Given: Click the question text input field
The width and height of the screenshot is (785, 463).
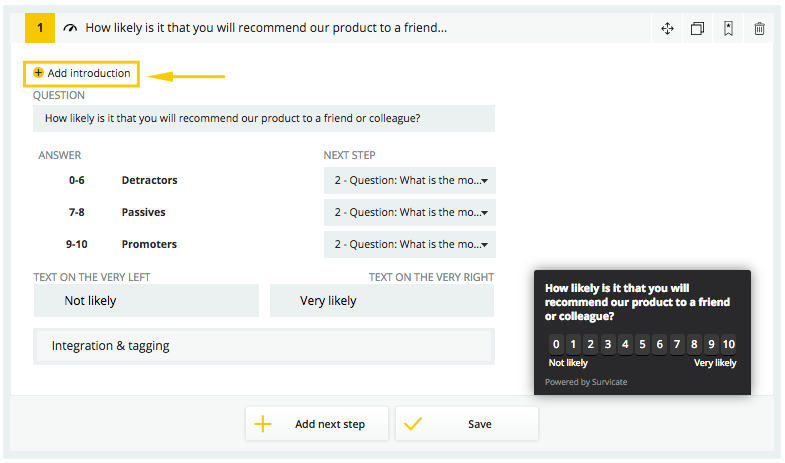Looking at the screenshot, I should pos(264,119).
